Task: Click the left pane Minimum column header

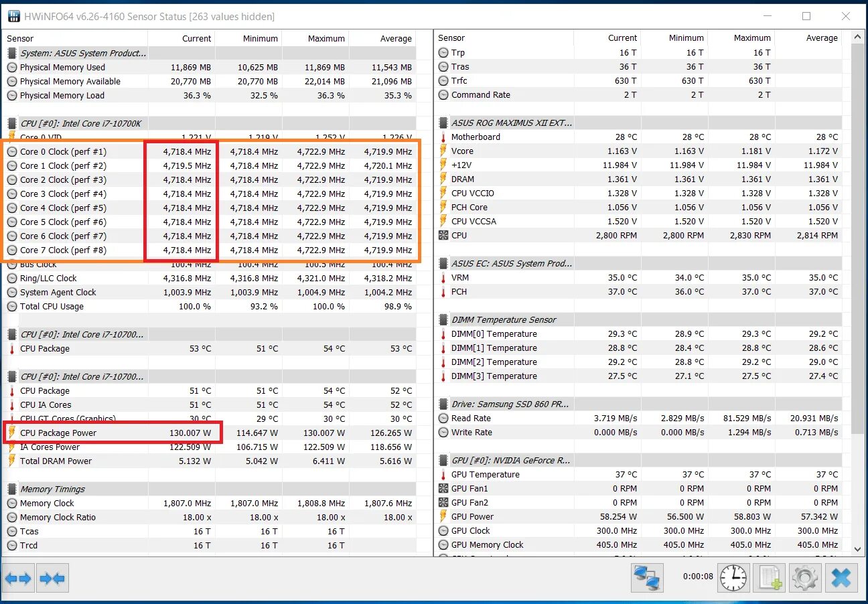Action: (x=248, y=38)
